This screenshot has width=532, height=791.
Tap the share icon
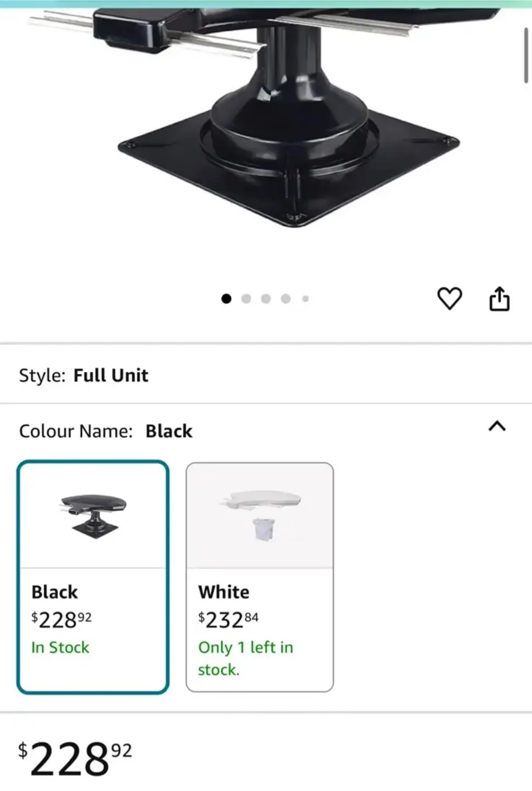(x=499, y=298)
